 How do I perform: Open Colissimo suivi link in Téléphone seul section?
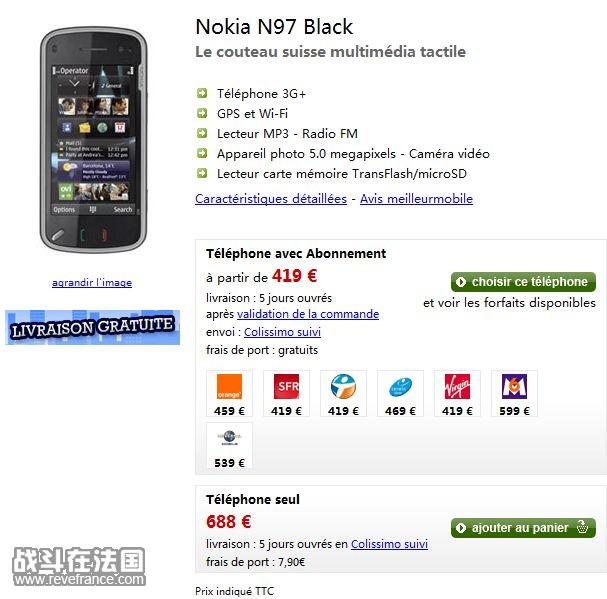click(389, 544)
